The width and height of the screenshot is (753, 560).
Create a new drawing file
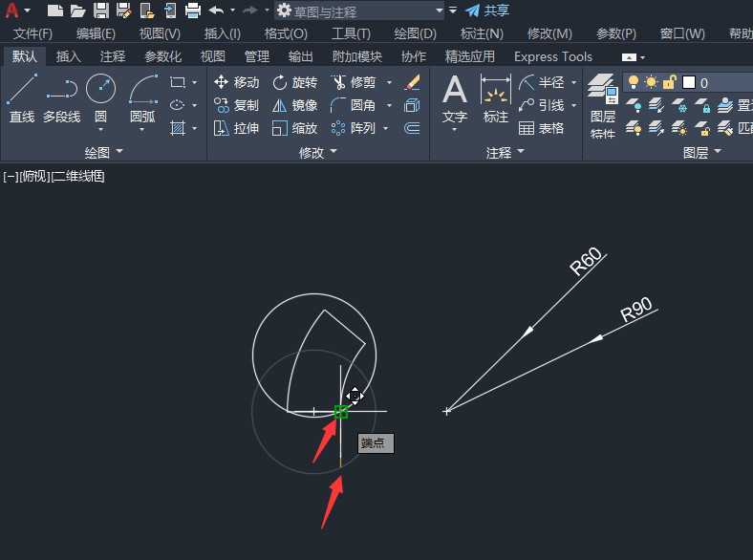[54, 11]
